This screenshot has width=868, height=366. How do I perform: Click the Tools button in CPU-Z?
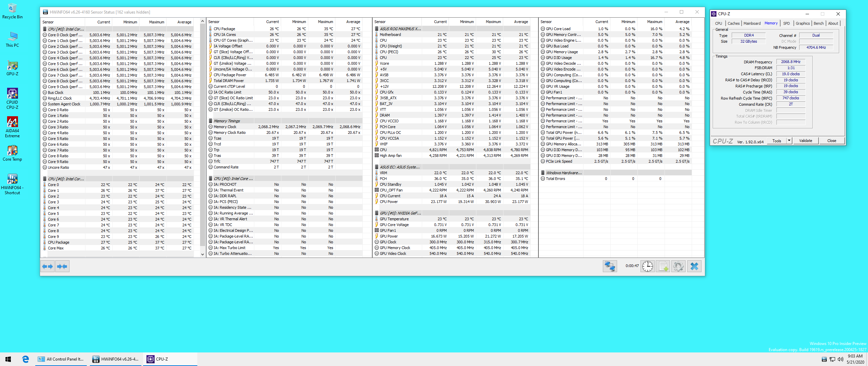point(777,141)
